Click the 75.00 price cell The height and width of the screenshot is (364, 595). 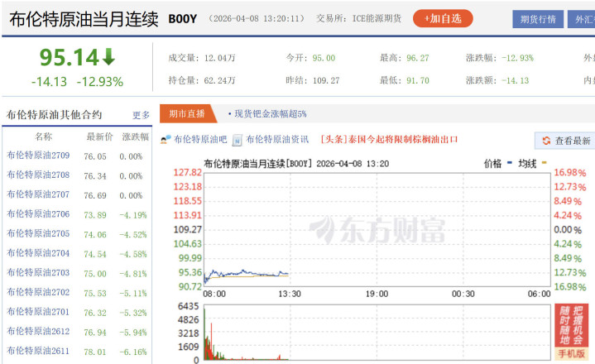click(95, 274)
